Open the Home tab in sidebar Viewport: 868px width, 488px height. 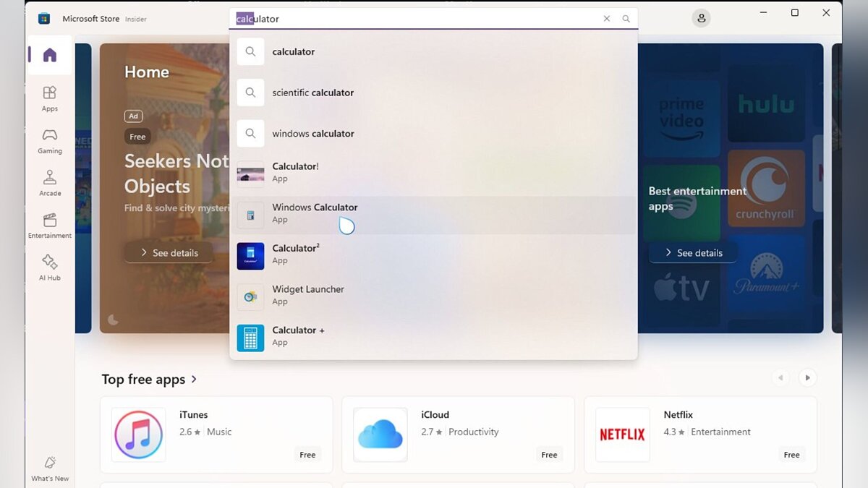click(x=49, y=55)
